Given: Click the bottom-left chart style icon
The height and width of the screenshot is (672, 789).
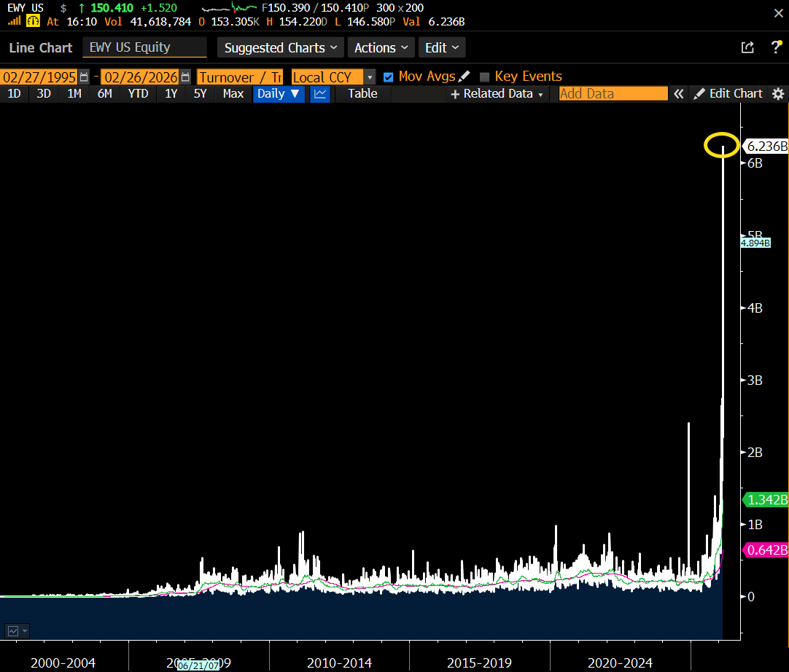Looking at the screenshot, I should tap(16, 630).
